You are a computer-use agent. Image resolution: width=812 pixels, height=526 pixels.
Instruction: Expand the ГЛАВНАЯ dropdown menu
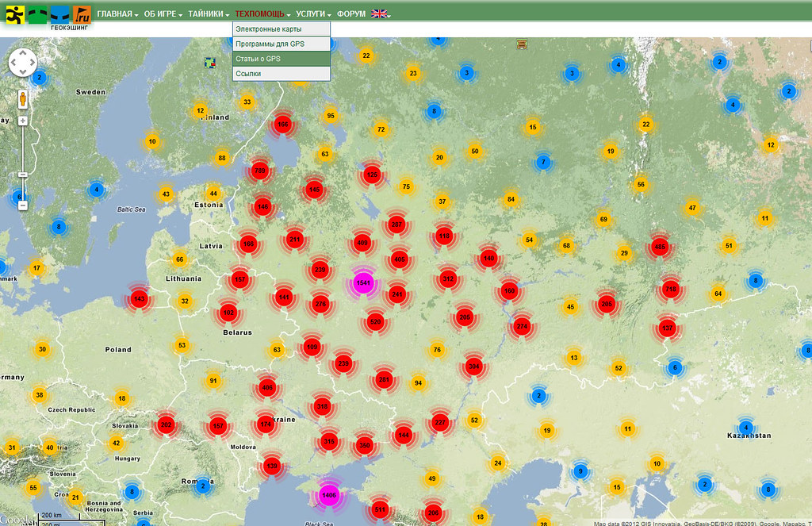pos(117,13)
